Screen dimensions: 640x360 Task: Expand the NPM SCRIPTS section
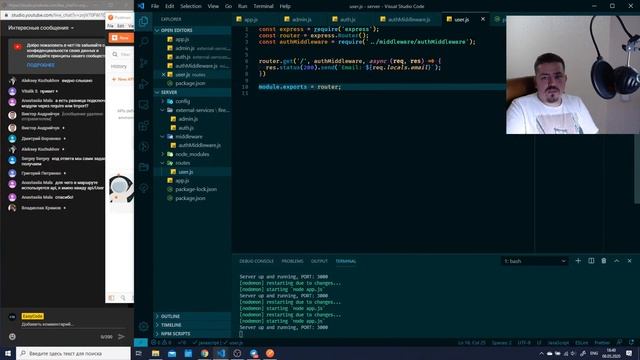click(x=193, y=334)
